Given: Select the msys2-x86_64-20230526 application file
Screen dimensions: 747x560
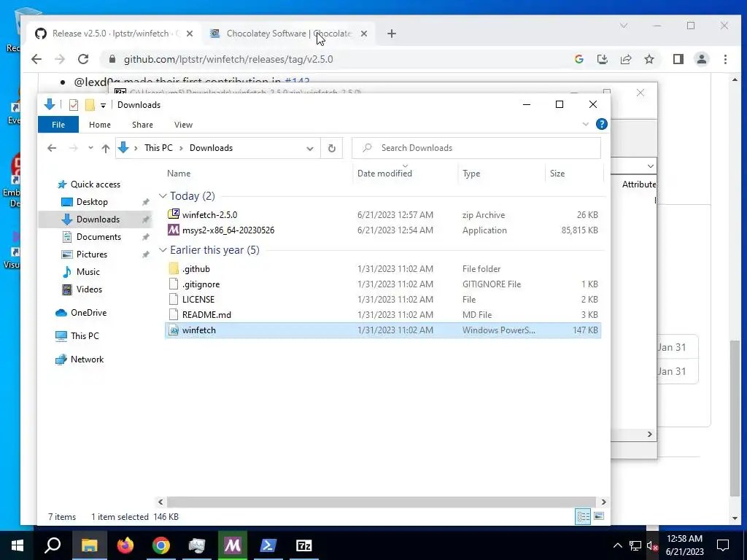Looking at the screenshot, I should (x=383, y=230).
